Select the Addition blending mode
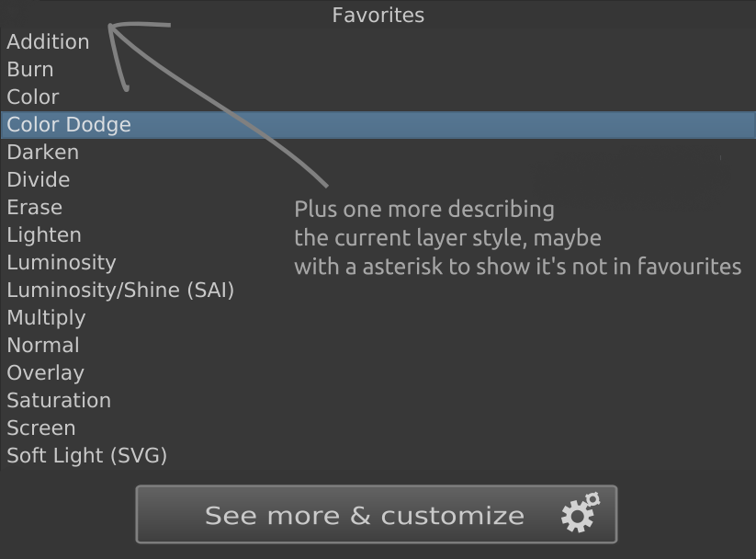This screenshot has width=756, height=559. 48,42
